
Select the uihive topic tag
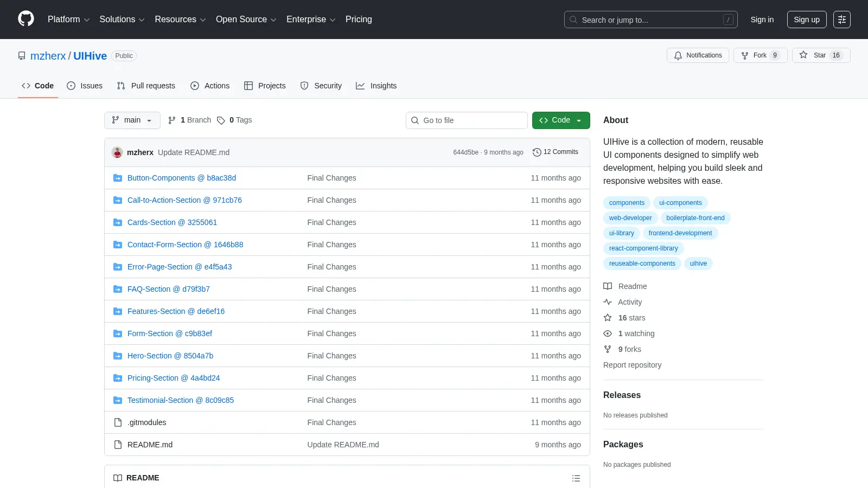click(x=698, y=264)
